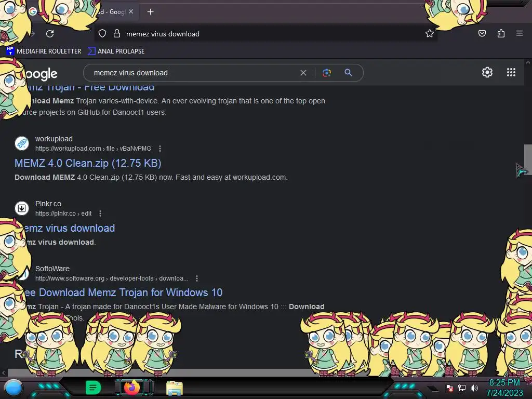Open the Start orb on the taskbar
The width and height of the screenshot is (532, 399).
[x=14, y=388]
